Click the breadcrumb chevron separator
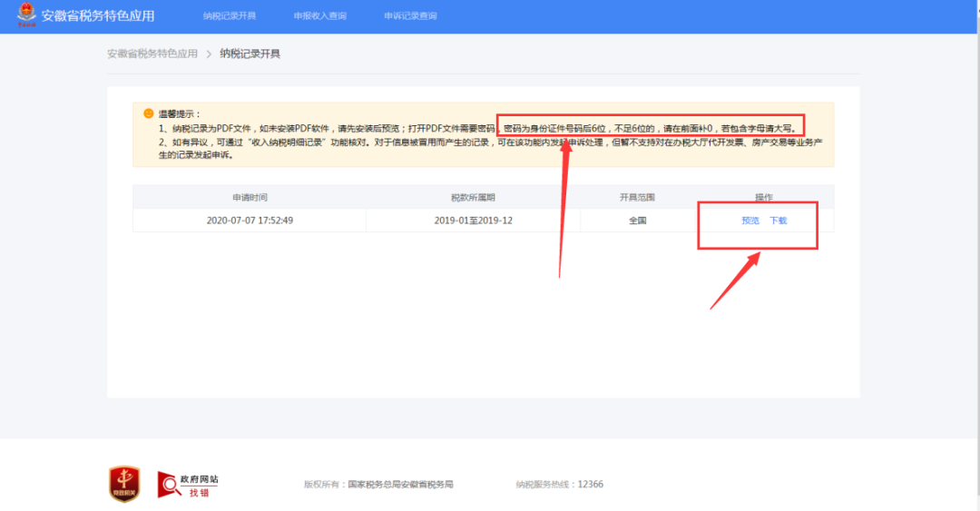The height and width of the screenshot is (511, 980). [209, 54]
